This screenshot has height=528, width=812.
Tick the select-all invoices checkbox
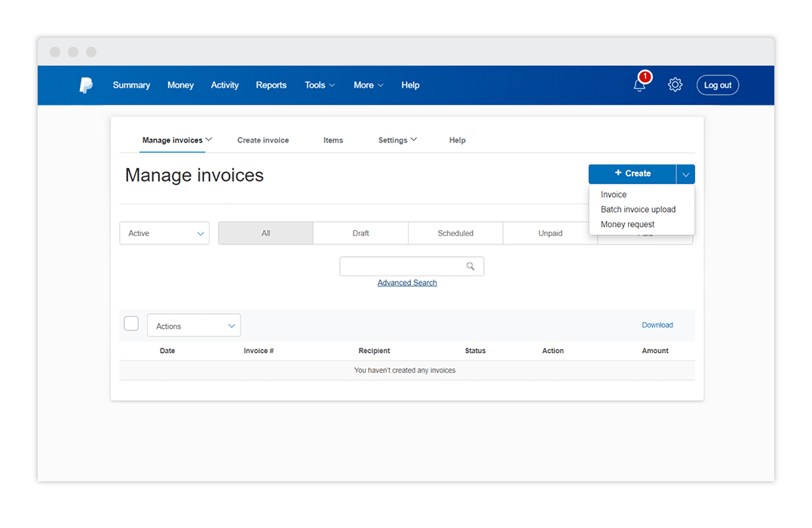[x=131, y=324]
